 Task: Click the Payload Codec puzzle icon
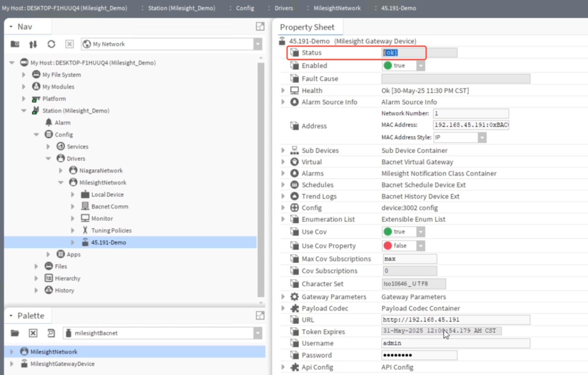point(294,308)
